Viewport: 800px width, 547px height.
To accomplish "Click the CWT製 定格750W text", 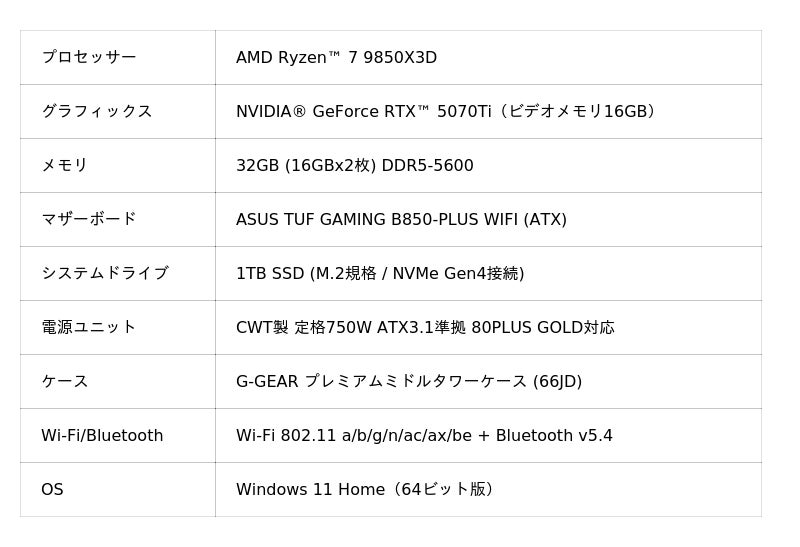I will 304,327.
